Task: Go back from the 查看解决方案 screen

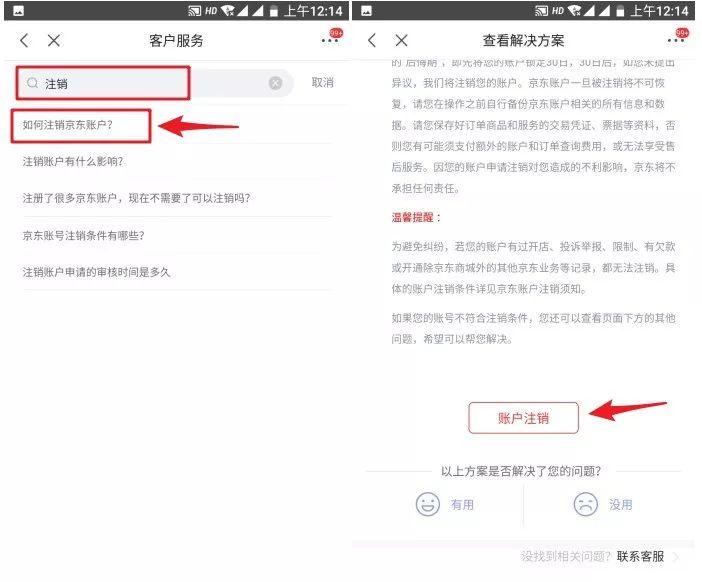Action: [x=372, y=41]
